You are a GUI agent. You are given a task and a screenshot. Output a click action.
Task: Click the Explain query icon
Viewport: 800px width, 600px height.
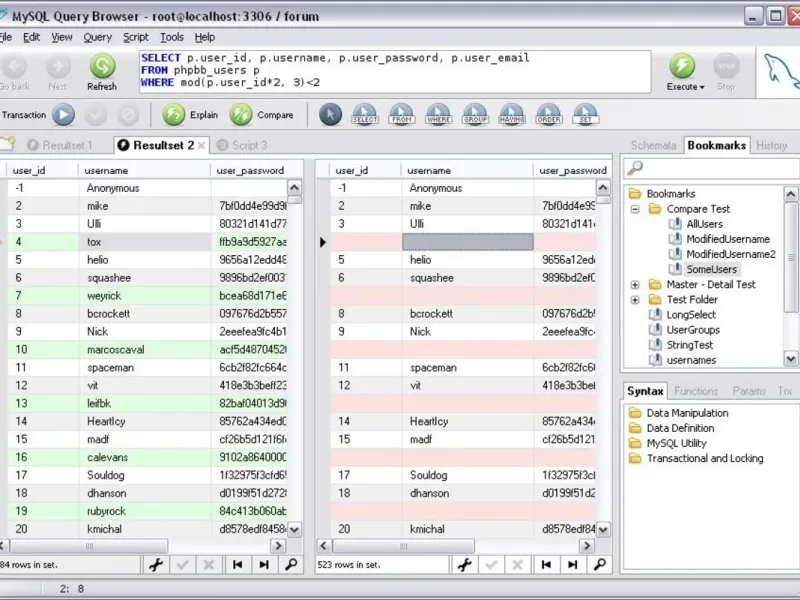tap(174, 115)
